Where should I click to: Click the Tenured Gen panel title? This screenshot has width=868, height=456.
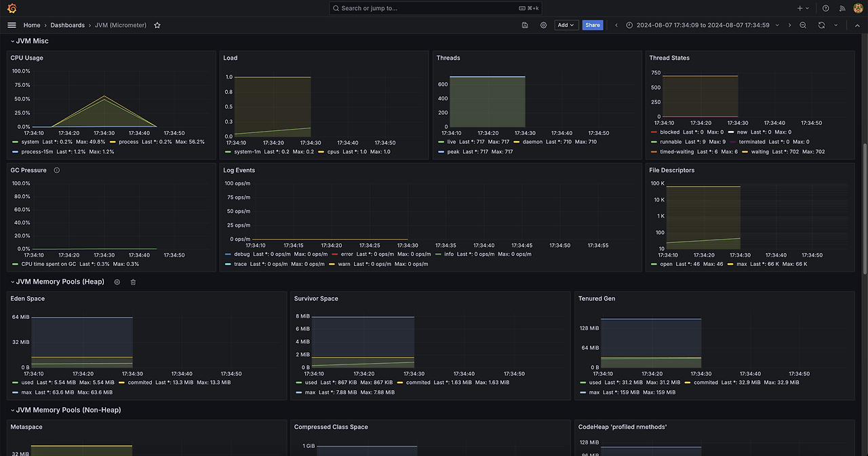pos(597,299)
